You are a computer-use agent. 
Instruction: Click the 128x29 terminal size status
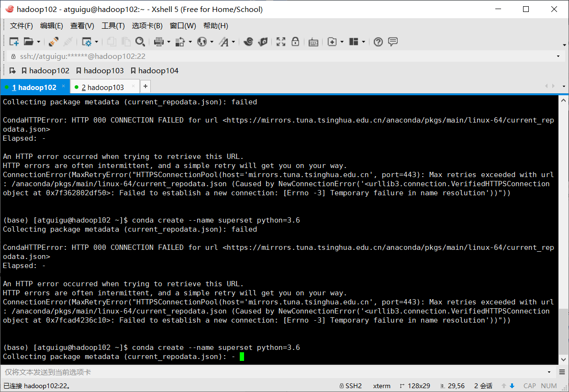point(415,386)
